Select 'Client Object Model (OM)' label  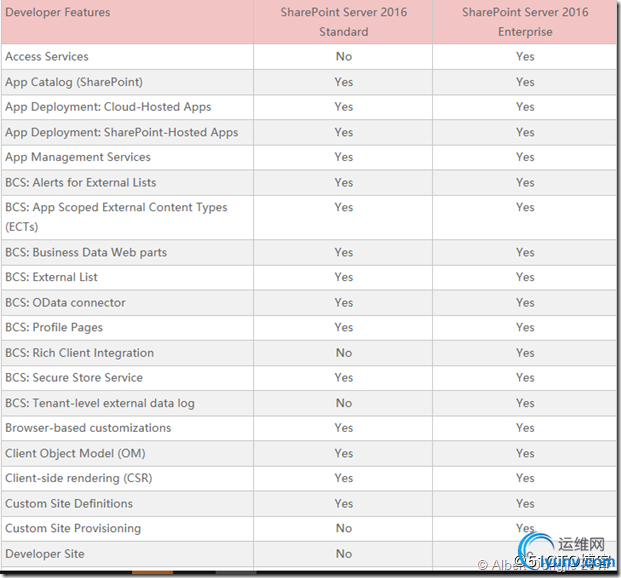75,454
